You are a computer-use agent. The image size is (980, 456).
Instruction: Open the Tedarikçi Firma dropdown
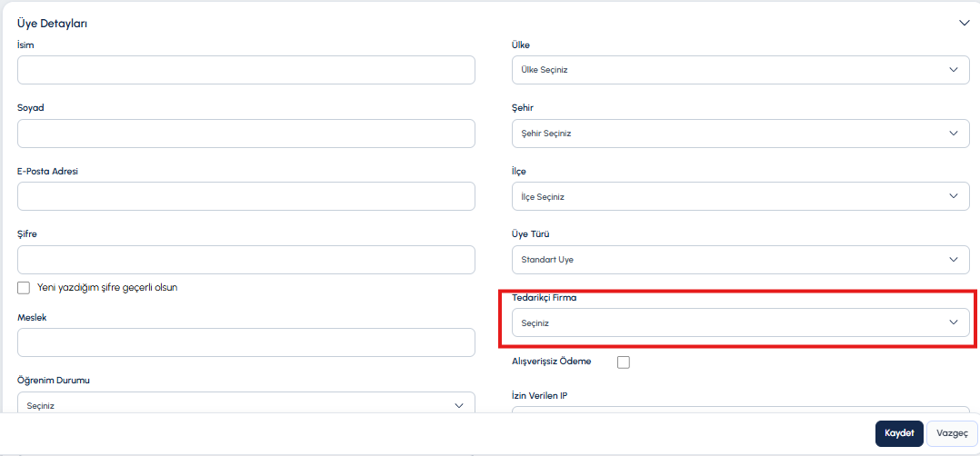click(741, 322)
